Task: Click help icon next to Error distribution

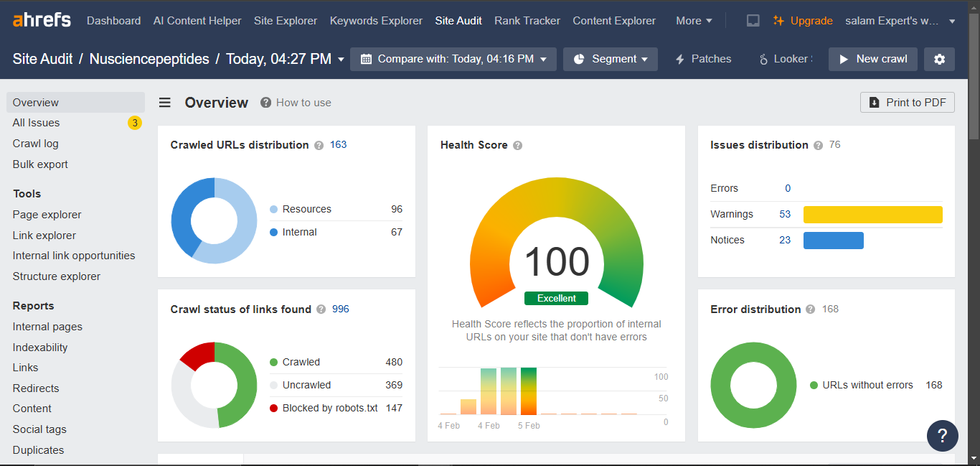Action: pos(810,309)
